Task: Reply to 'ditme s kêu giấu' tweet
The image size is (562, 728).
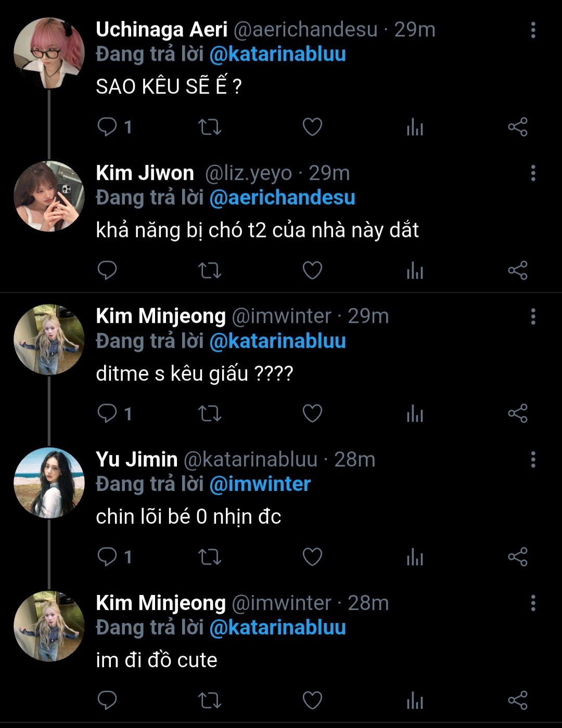Action: [x=107, y=414]
